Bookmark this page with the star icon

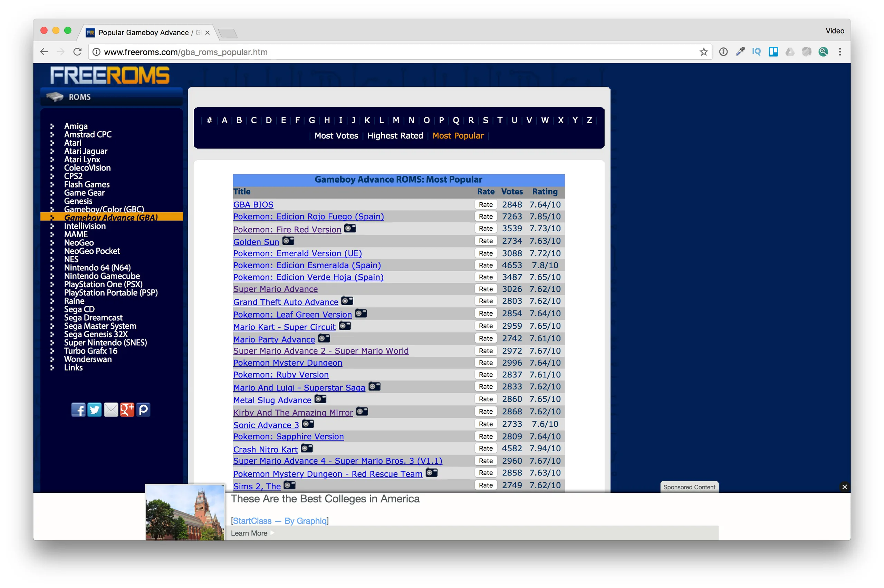pos(704,52)
